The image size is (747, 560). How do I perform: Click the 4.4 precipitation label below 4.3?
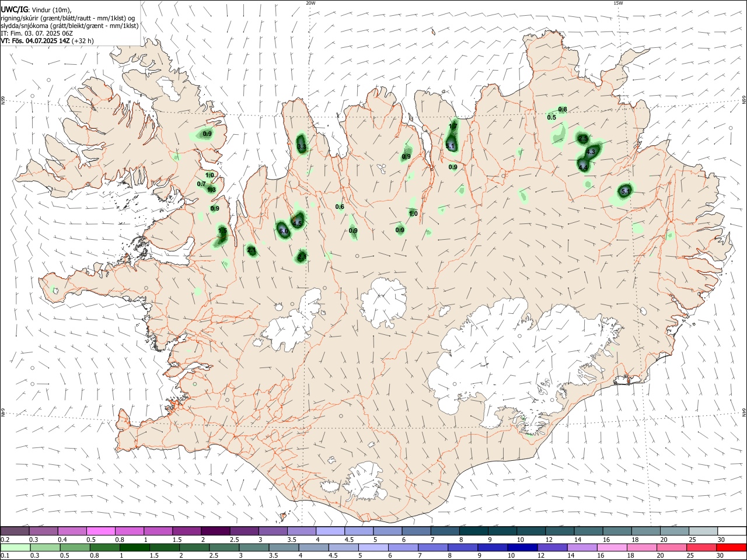tap(583, 167)
